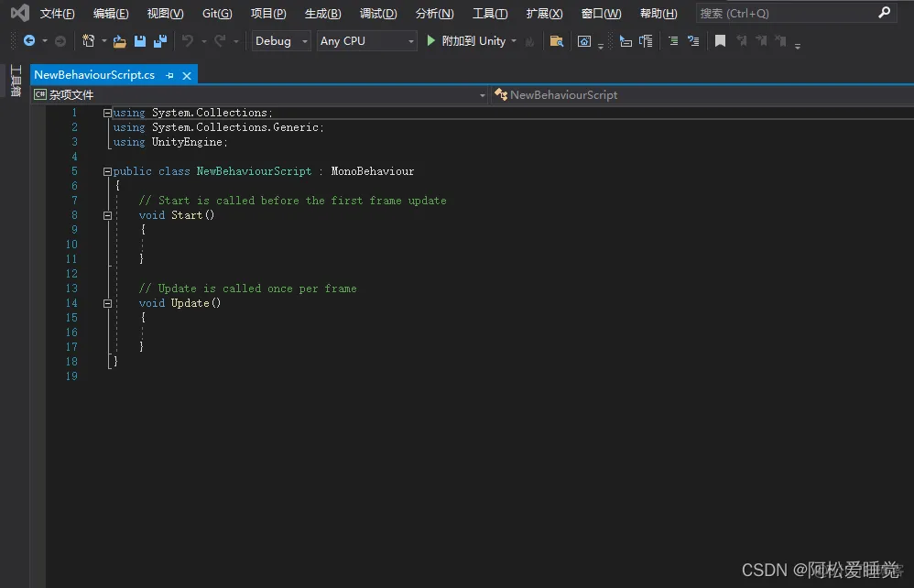This screenshot has height=588, width=914.
Task: Click the parameter info toolbar icon
Action: 646,41
